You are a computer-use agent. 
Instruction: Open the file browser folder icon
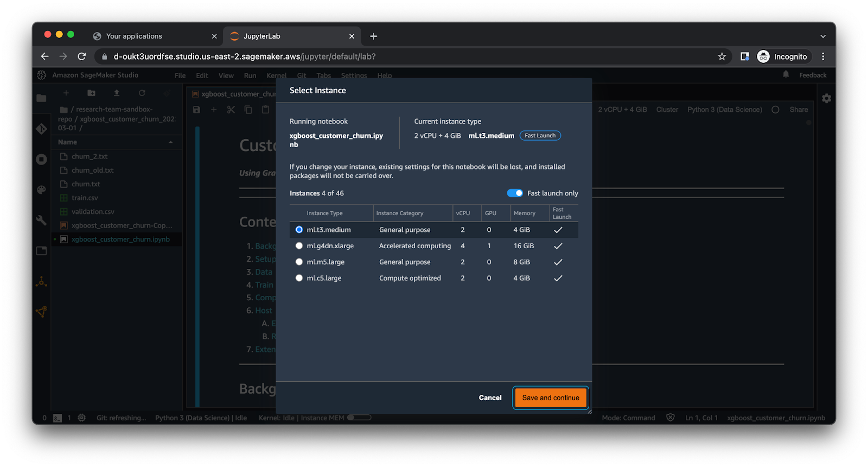pos(41,98)
